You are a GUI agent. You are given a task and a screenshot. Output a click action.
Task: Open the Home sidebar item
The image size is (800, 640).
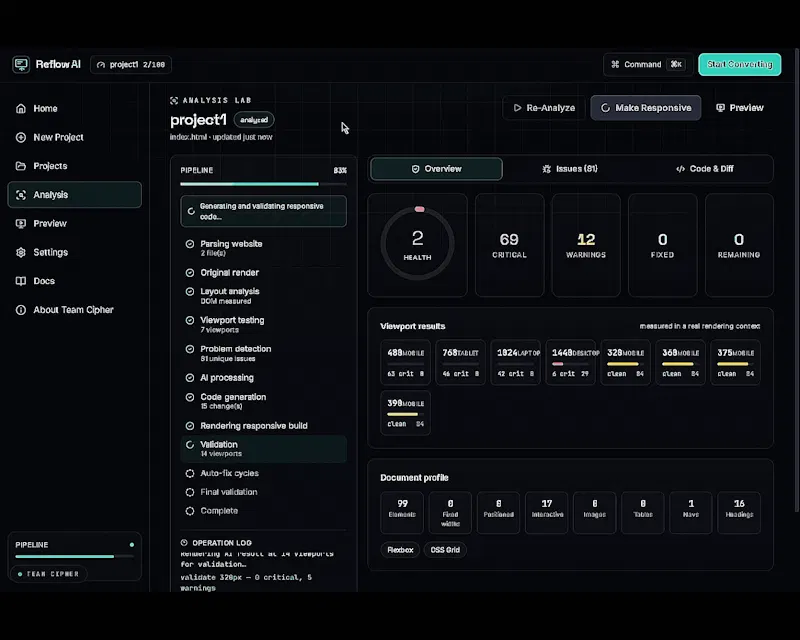(74, 109)
